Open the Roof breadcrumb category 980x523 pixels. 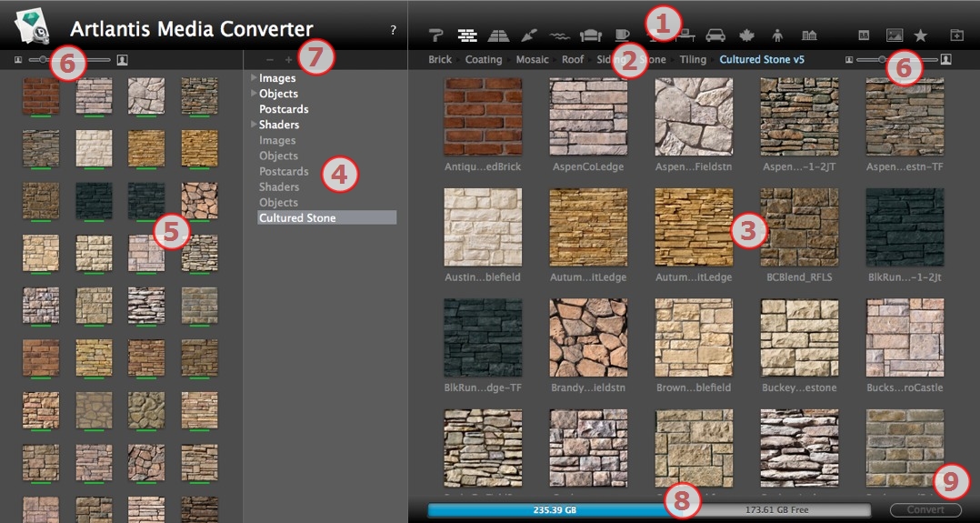coord(573,60)
